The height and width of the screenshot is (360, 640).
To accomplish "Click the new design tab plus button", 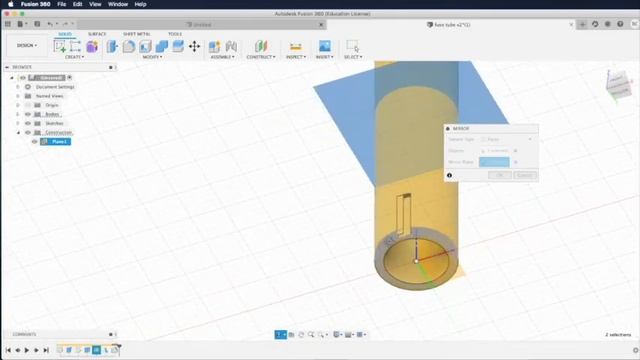I will [582, 24].
